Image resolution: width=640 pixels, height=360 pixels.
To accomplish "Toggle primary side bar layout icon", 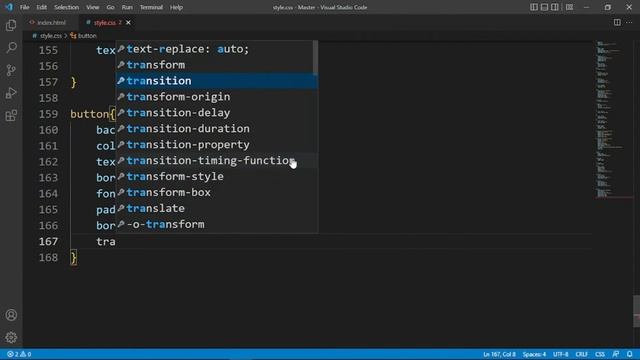I will (x=533, y=7).
